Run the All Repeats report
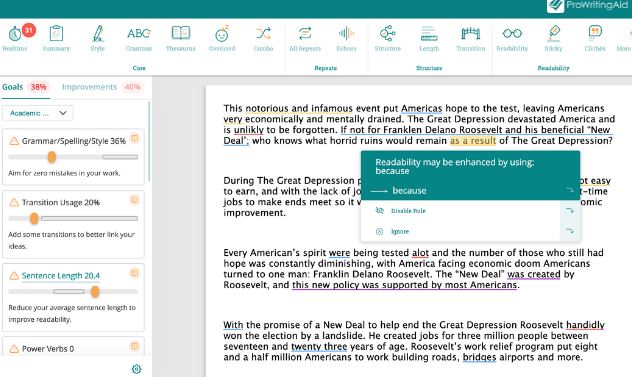 tap(305, 39)
